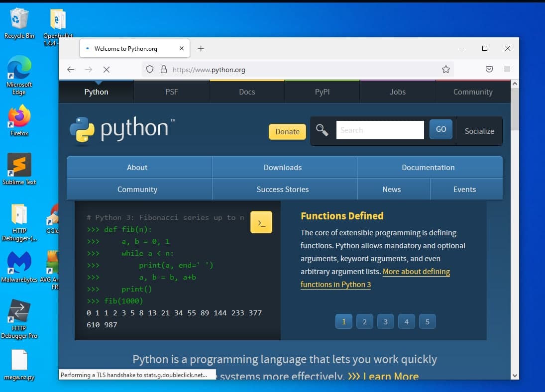Open the shield tracking protection icon
The width and height of the screenshot is (545, 392).
coord(150,70)
